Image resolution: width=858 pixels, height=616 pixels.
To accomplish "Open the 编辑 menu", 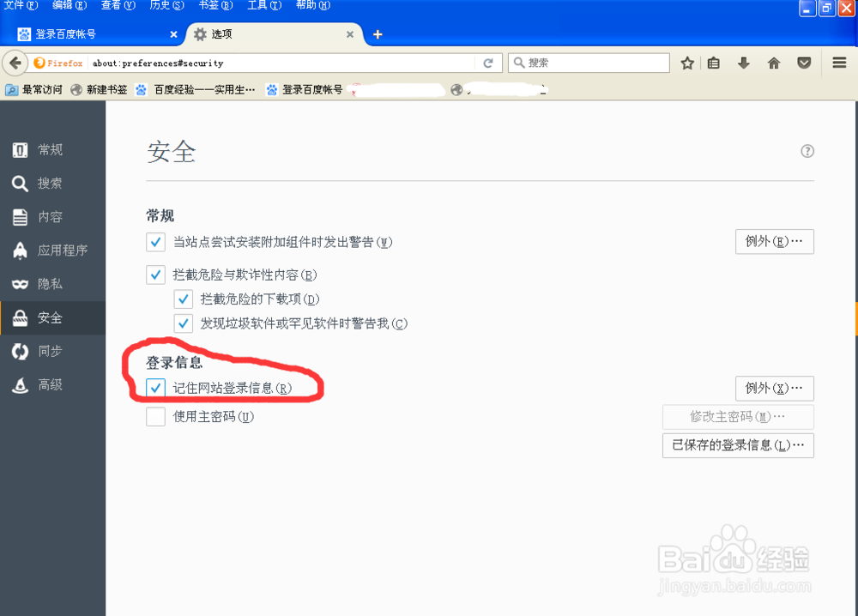I will (69, 5).
